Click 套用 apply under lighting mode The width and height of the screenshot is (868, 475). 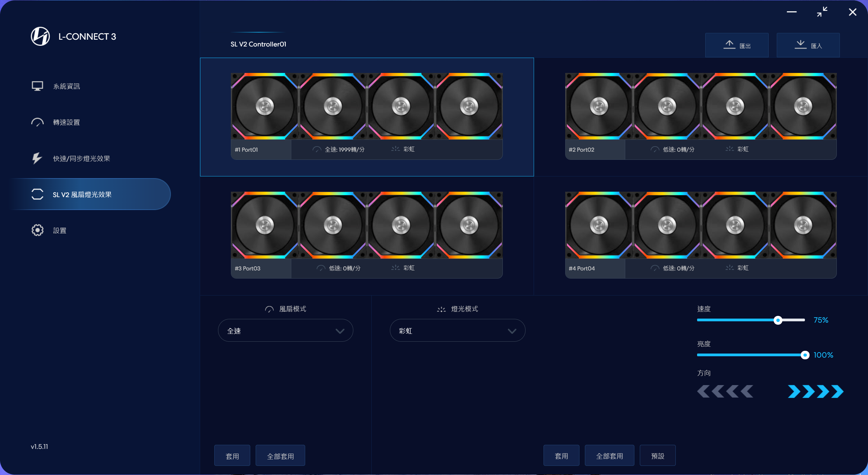(x=561, y=456)
